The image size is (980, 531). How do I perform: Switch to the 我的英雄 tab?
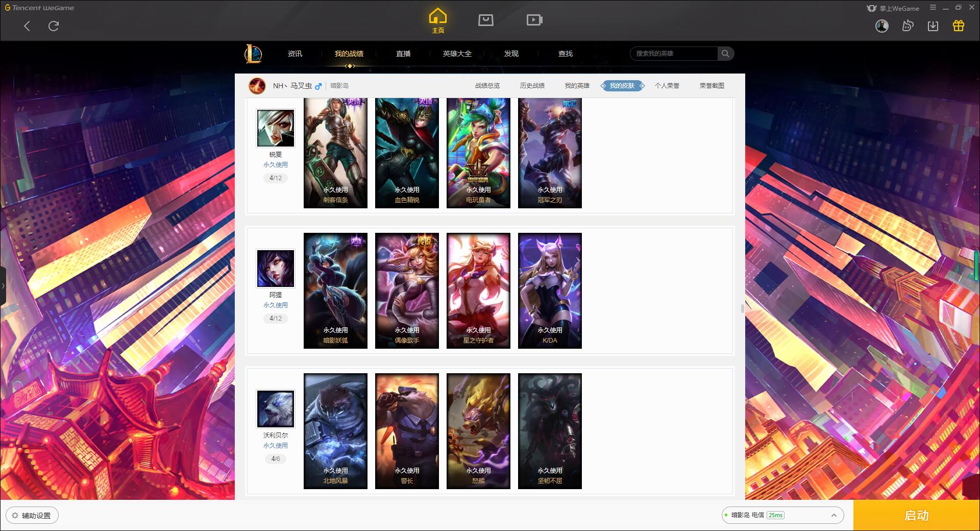pyautogui.click(x=577, y=86)
